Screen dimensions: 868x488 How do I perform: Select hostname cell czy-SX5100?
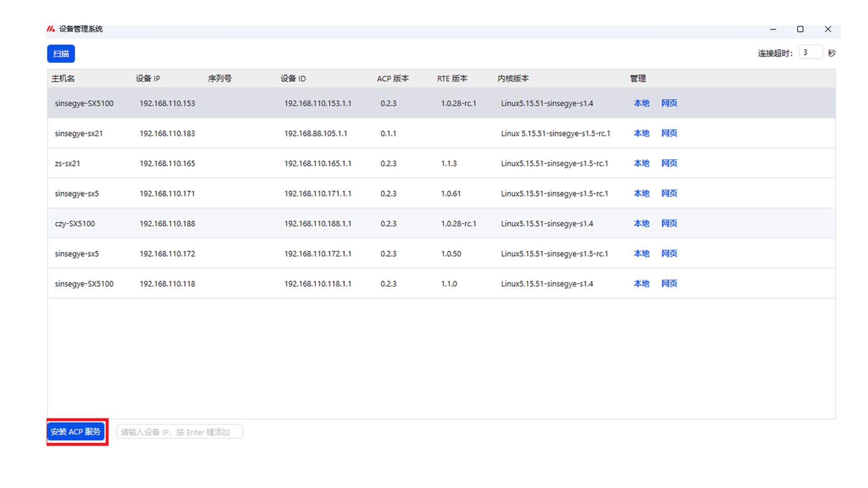(75, 224)
